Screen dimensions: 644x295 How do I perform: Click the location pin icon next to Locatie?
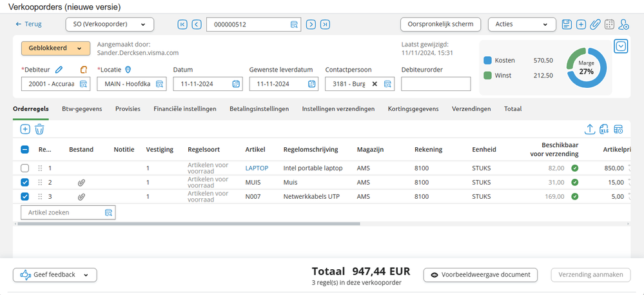[128, 70]
